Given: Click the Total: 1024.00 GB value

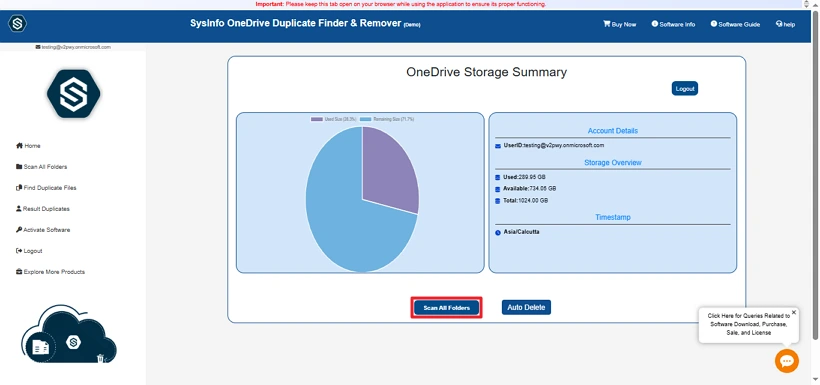Looking at the screenshot, I should [x=526, y=201].
